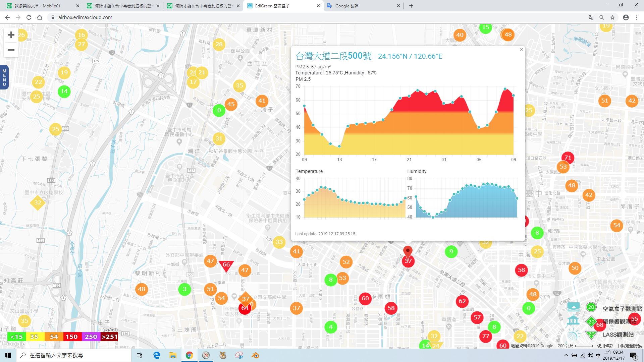Click the Windows taskbar search box
Screen dimensions: 644x362
pyautogui.click(x=74, y=355)
